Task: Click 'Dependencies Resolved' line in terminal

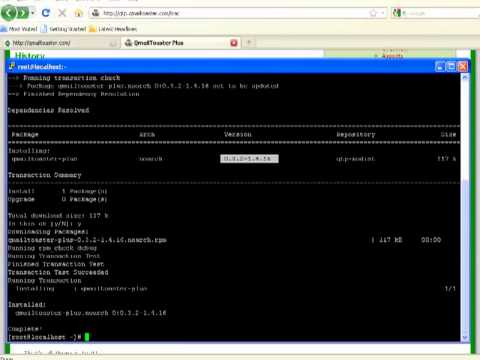Action: coord(49,110)
